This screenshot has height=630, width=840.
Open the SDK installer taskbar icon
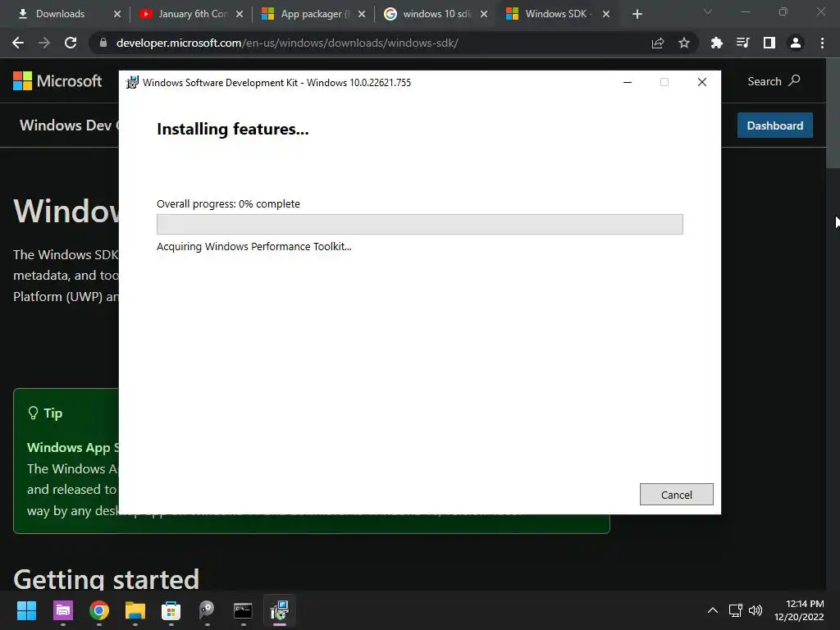[x=279, y=610]
